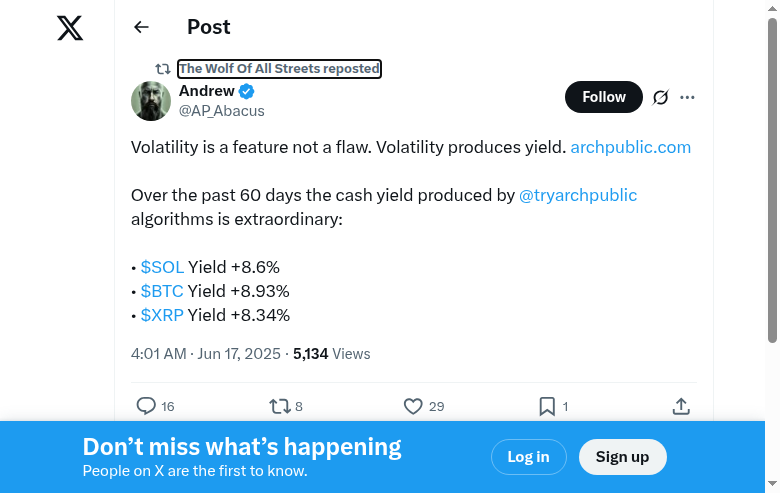Image resolution: width=780 pixels, height=493 pixels.
Task: Click the reply comment icon
Action: click(146, 406)
